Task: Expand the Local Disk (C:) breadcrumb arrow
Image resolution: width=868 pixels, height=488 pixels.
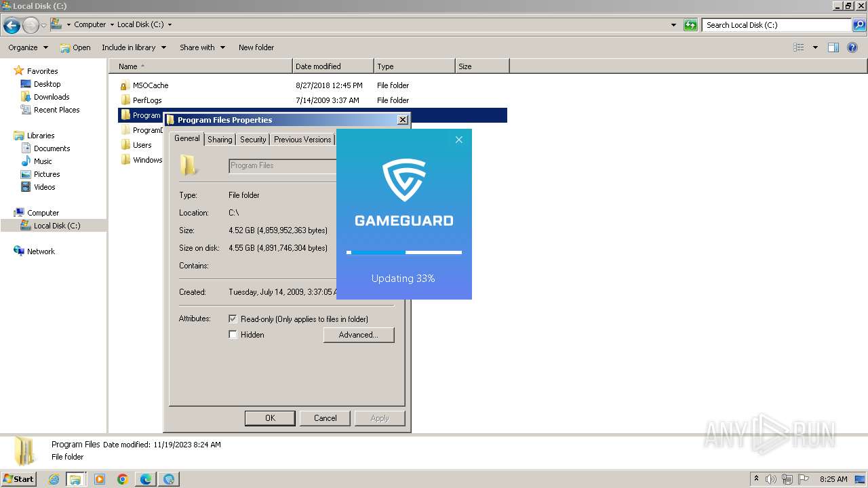Action: pos(170,25)
